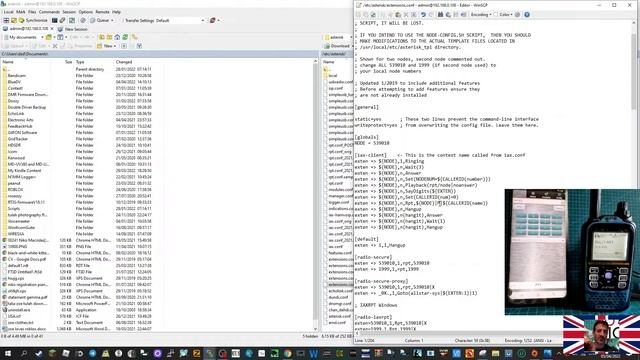Click the 'NODE = 539010' line in the editor
The image size is (640, 360).
(372, 143)
